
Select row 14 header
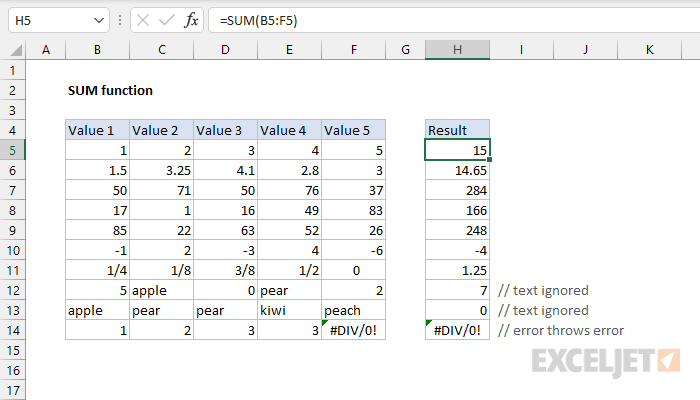point(12,330)
